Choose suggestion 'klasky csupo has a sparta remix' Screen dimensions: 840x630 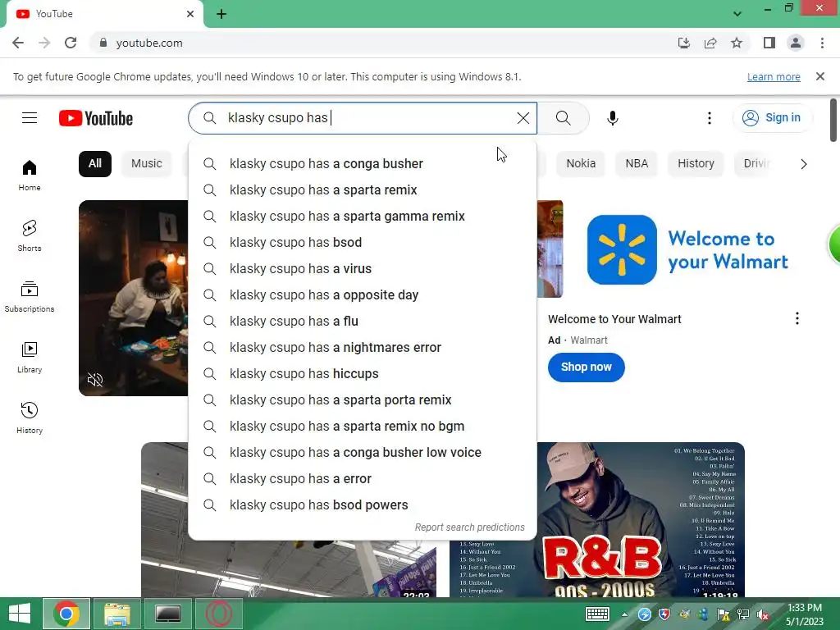click(362, 190)
